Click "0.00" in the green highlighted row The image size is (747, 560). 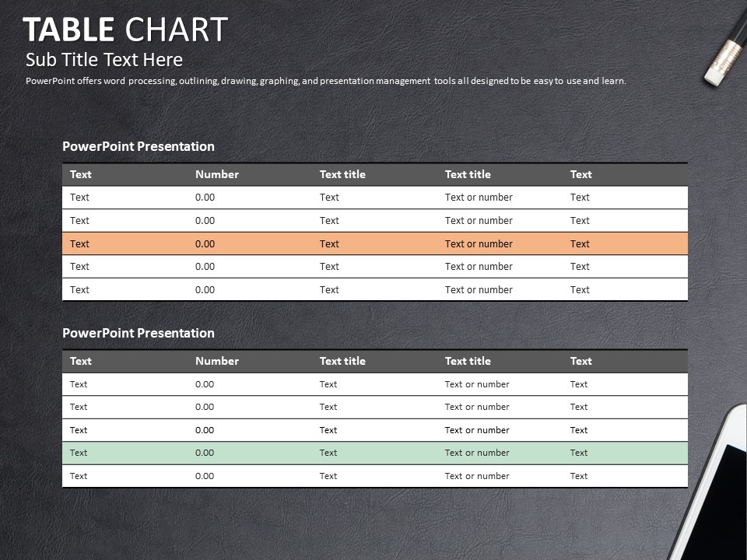[x=205, y=453]
